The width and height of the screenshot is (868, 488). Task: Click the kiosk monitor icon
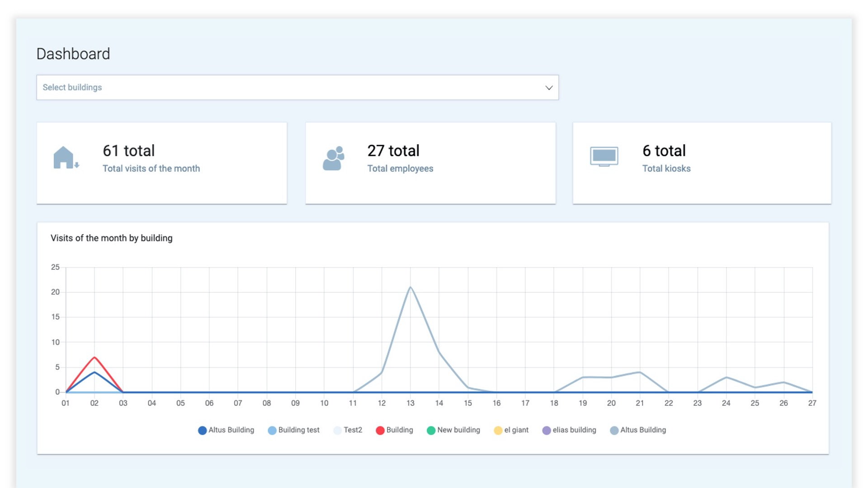[x=604, y=156]
